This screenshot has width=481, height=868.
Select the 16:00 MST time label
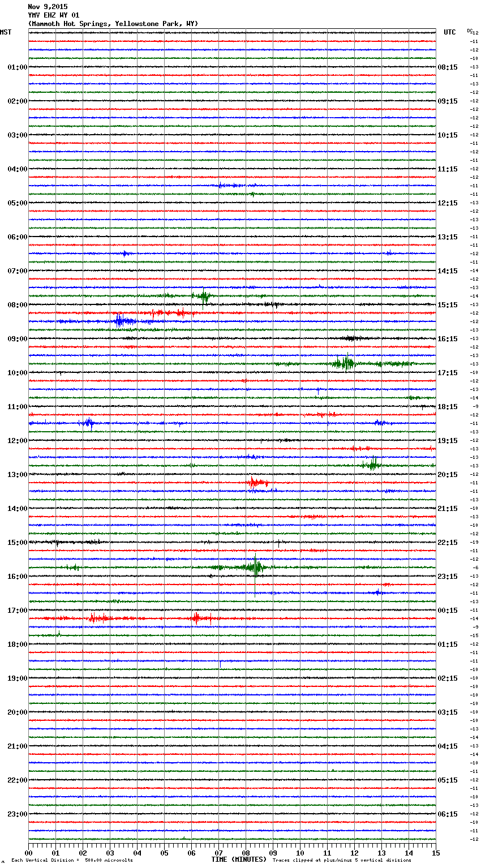tap(18, 577)
